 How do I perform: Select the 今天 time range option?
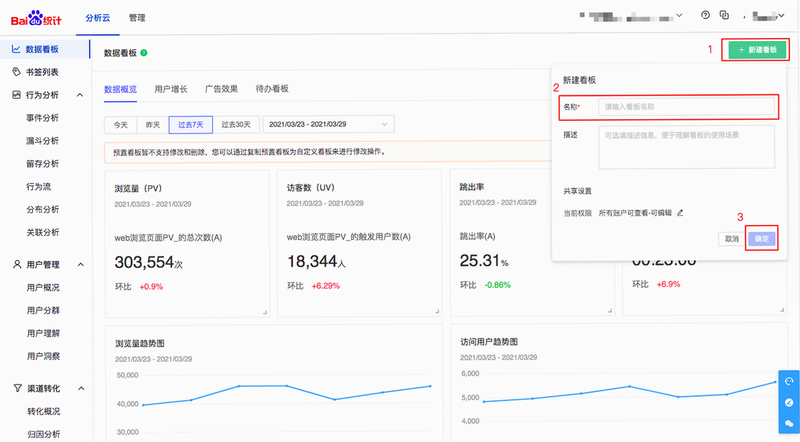(121, 125)
